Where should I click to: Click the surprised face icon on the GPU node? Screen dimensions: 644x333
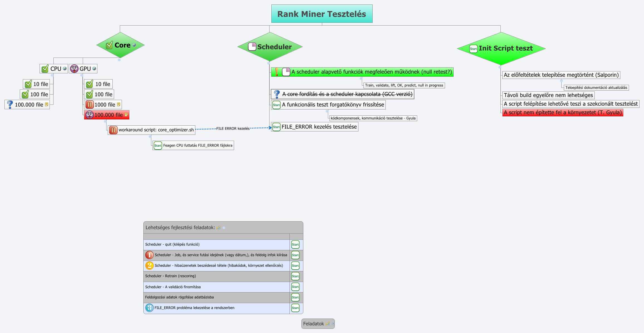[75, 69]
